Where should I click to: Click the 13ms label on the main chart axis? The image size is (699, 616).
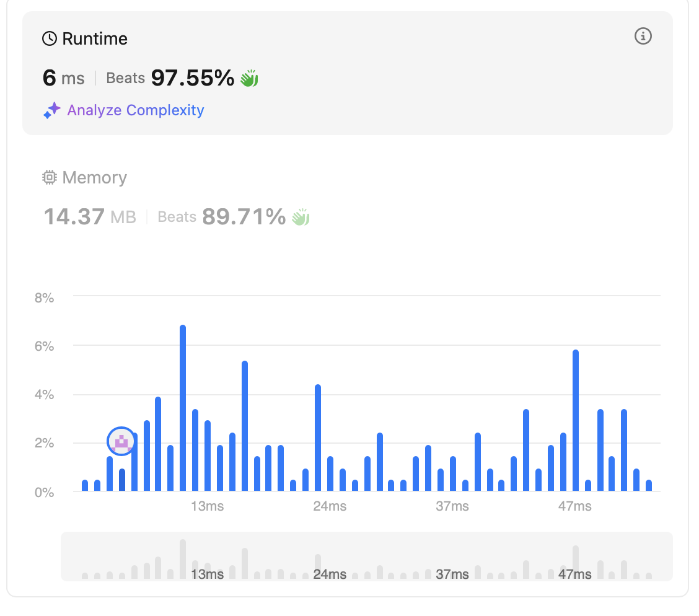coord(207,506)
